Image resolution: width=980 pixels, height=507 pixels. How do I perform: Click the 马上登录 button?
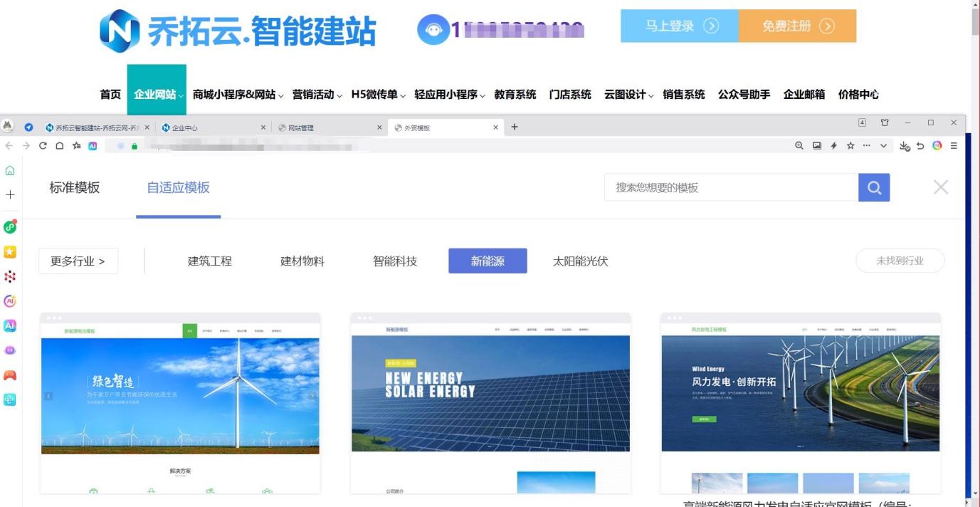(x=680, y=26)
